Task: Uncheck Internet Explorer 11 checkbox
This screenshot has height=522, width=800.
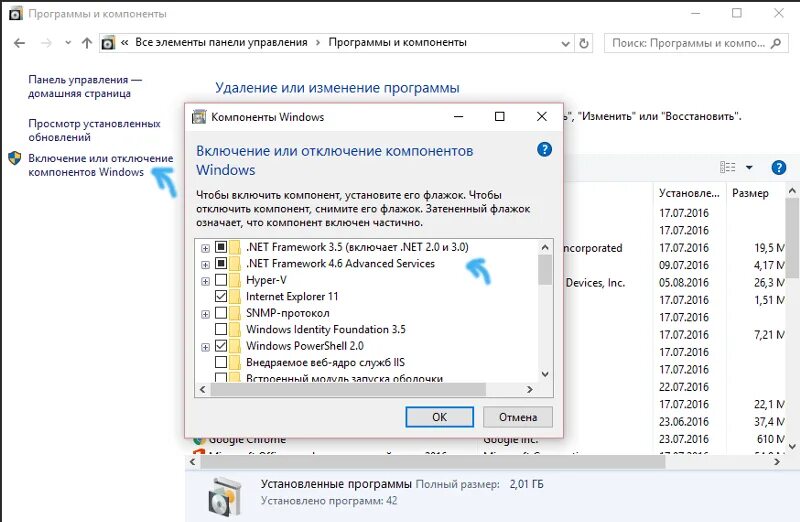Action: [x=221, y=296]
